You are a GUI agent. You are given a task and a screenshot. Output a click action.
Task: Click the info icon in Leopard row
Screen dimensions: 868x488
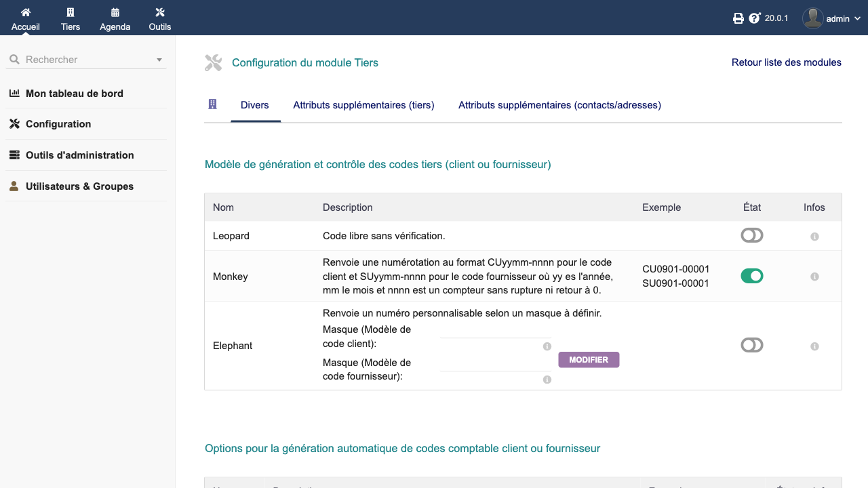814,237
